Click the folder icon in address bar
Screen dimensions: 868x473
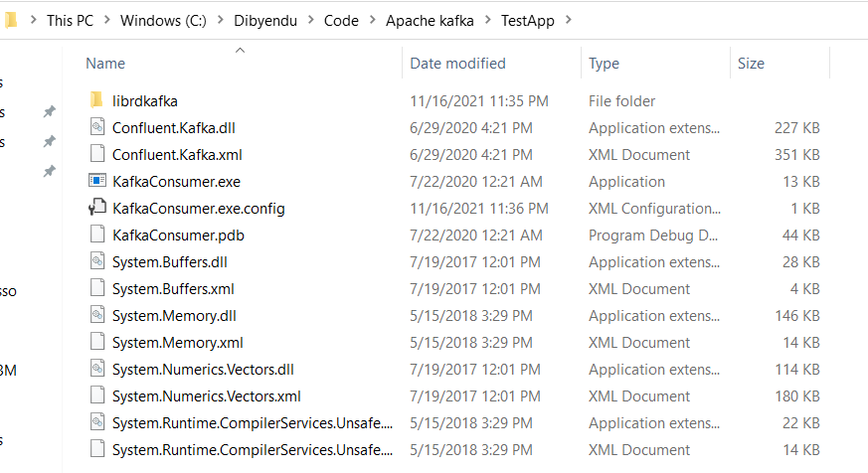(x=11, y=21)
